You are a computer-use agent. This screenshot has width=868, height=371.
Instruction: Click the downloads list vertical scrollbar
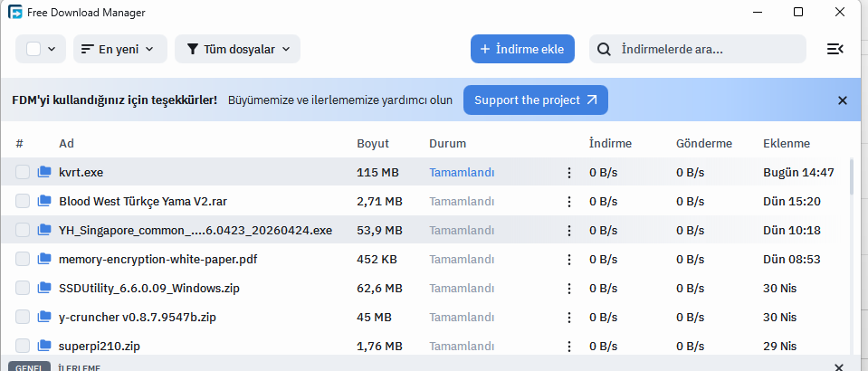click(x=852, y=176)
